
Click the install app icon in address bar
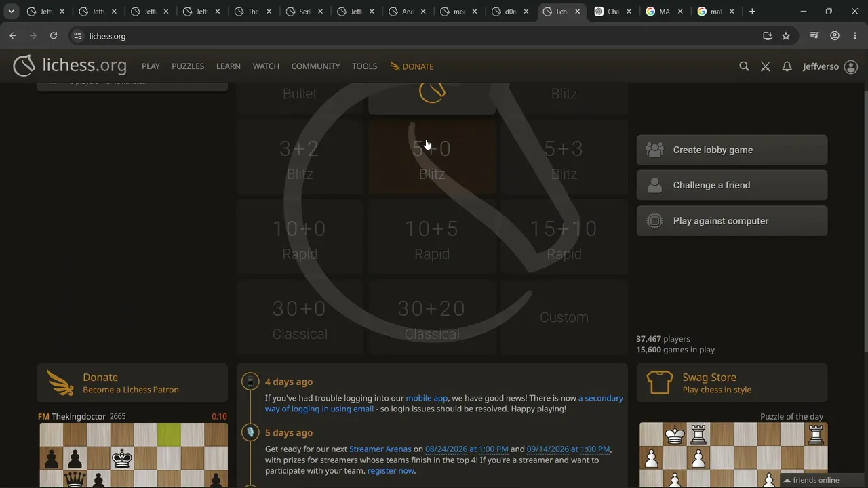coord(768,36)
